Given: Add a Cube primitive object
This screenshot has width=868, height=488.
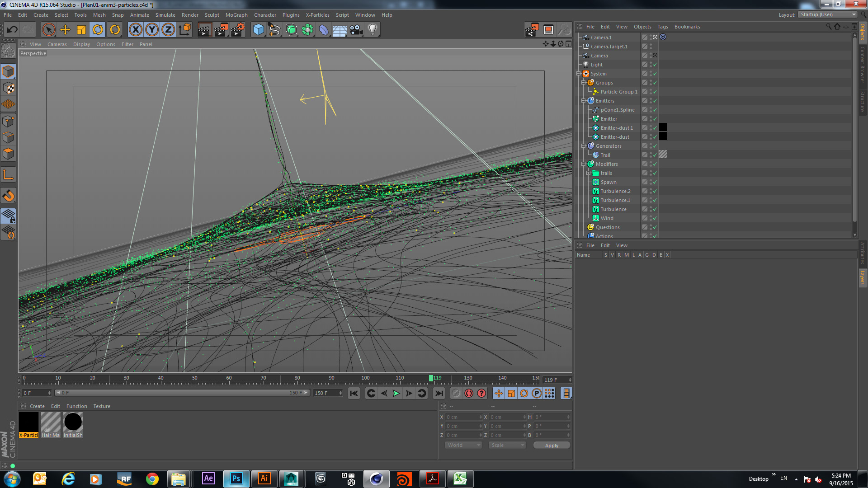Looking at the screenshot, I should 258,30.
